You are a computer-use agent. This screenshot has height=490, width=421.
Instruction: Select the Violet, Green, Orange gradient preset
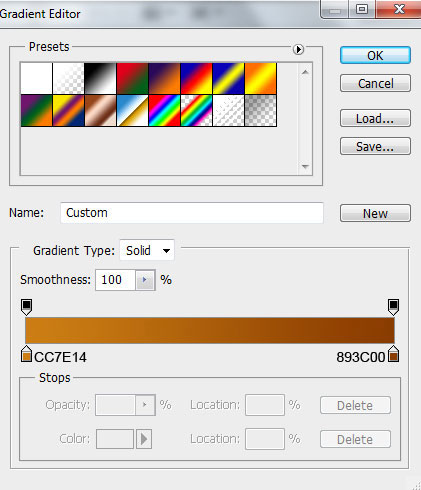tap(36, 110)
